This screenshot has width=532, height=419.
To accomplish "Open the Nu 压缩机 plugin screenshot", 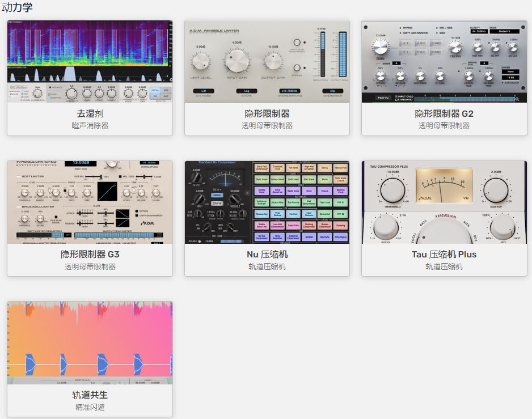I will click(x=267, y=202).
